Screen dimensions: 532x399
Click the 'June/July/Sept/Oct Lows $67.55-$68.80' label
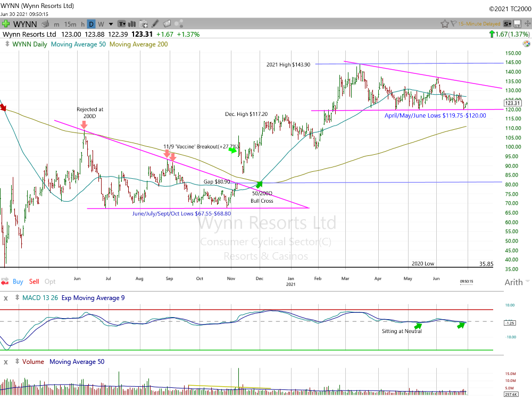181,213
